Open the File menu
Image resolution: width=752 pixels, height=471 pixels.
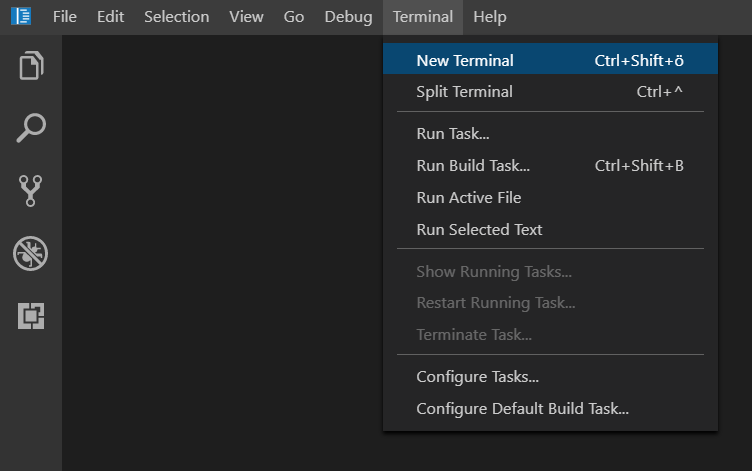pos(64,17)
